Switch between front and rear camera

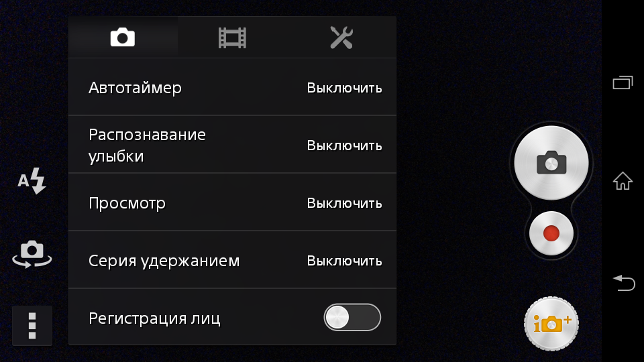click(32, 254)
